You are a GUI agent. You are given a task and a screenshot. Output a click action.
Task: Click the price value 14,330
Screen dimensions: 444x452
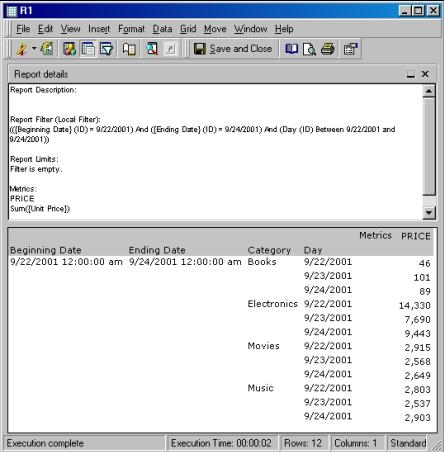pos(415,306)
